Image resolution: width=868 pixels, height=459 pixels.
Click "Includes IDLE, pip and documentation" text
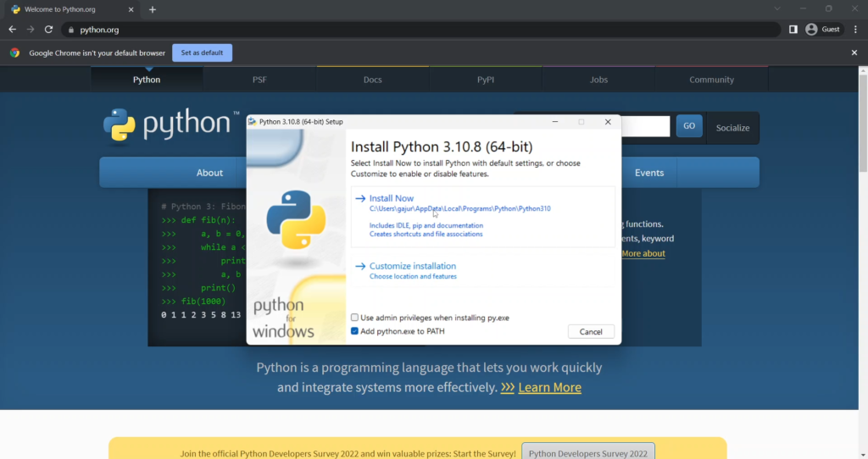coord(426,225)
